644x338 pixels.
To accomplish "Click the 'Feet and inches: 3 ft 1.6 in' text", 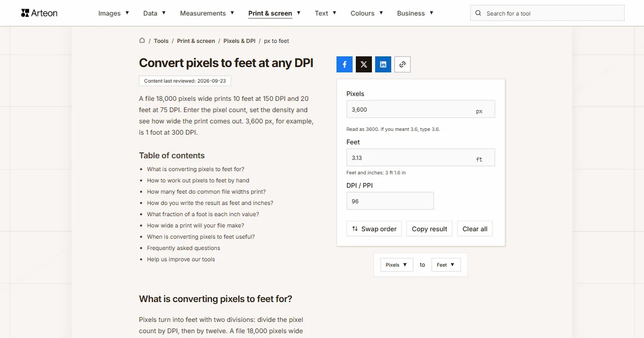I will coord(376,173).
